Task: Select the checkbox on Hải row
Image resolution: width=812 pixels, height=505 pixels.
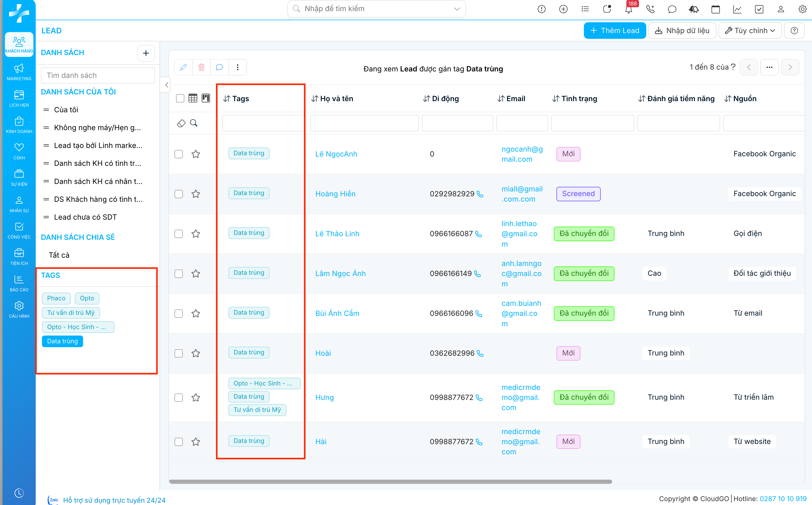Action: [x=179, y=442]
